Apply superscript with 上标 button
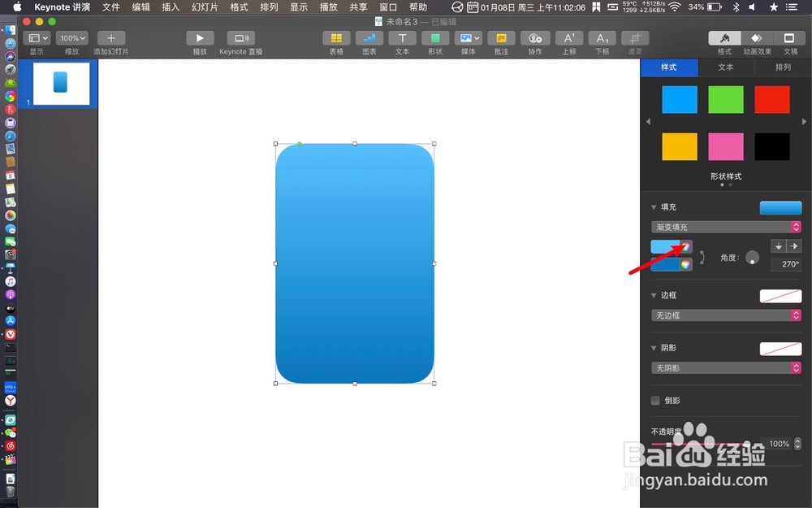 (569, 38)
